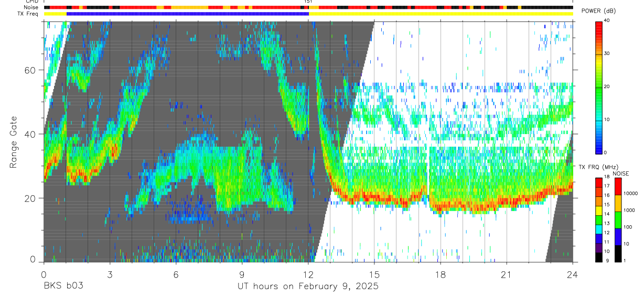The width and height of the screenshot is (644, 297).
Task: Click the '40' label on the POWER colorbar
Action: point(607,21)
